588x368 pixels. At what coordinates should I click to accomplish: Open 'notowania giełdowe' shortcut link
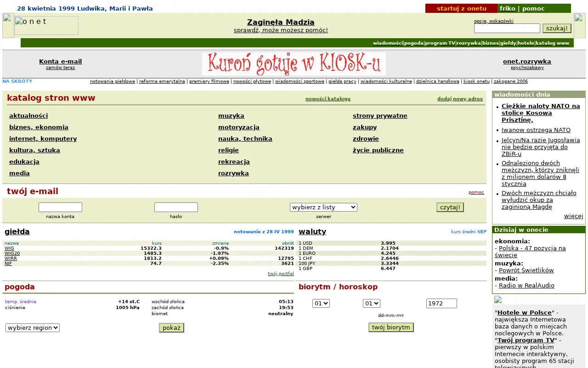click(113, 81)
